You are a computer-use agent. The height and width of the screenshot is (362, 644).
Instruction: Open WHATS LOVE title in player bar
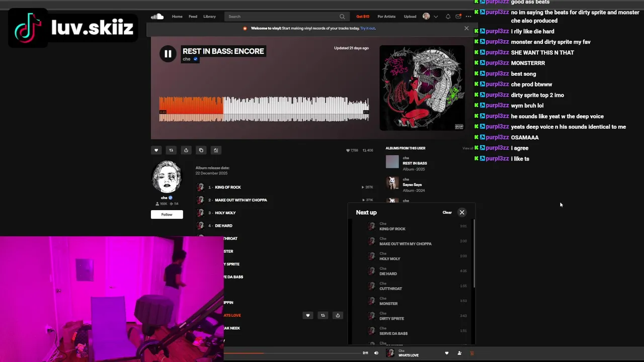point(409,355)
